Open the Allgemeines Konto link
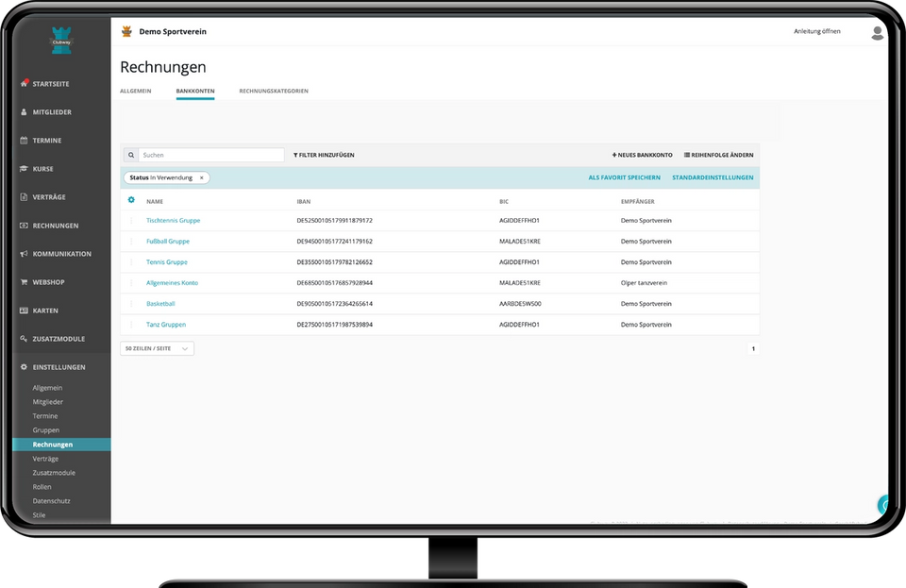This screenshot has height=588, width=906. [172, 283]
